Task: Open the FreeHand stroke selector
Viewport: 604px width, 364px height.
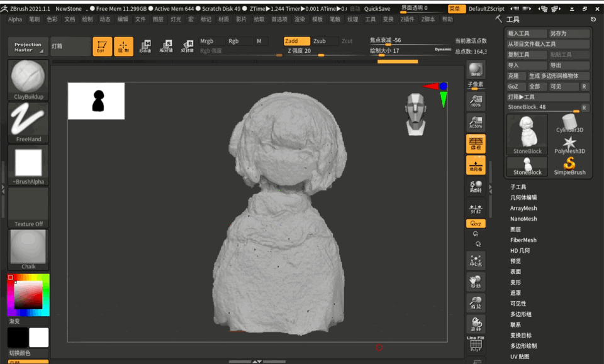Action: click(28, 123)
